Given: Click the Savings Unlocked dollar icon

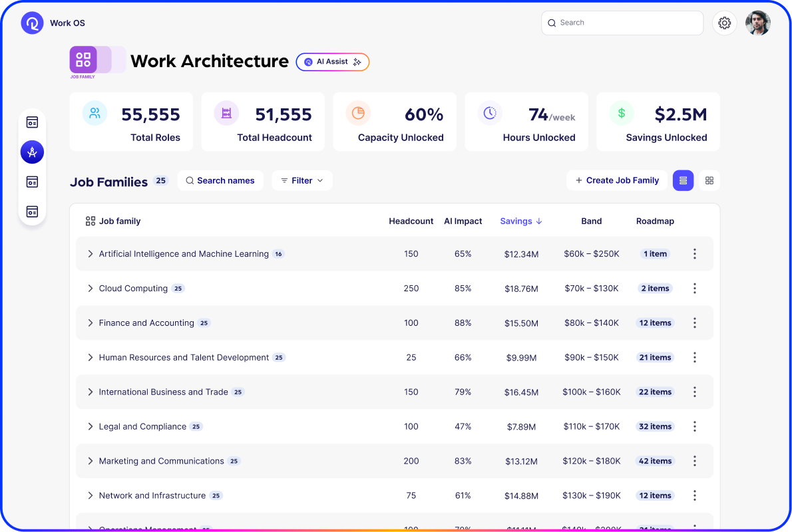Looking at the screenshot, I should coord(622,113).
